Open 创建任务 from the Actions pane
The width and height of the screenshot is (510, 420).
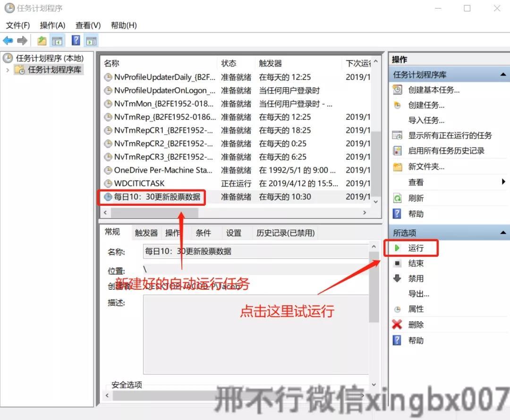coord(415,105)
